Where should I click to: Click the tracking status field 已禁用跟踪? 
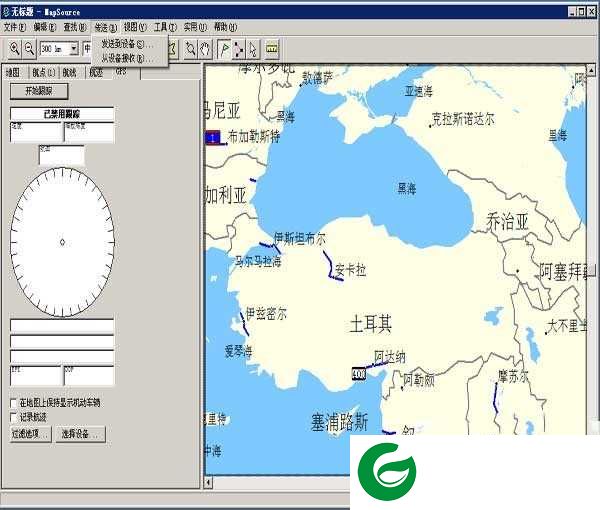point(62,114)
